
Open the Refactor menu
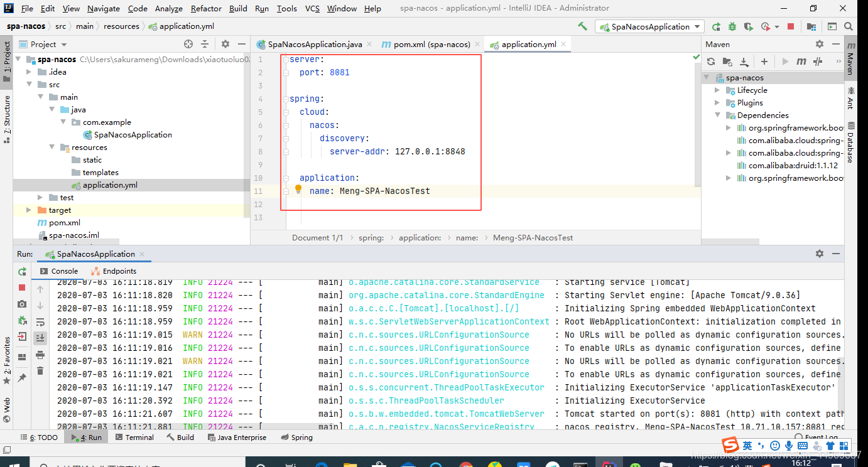(206, 8)
